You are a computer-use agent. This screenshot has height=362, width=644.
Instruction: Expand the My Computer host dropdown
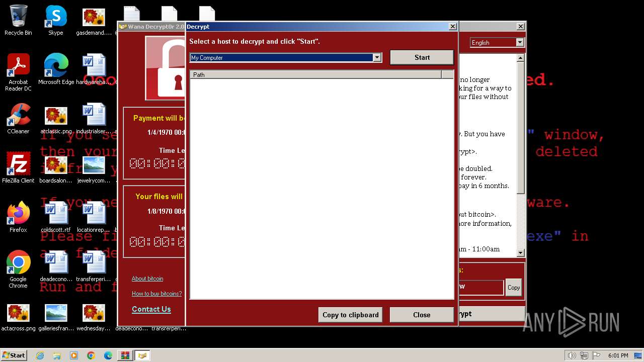point(377,58)
